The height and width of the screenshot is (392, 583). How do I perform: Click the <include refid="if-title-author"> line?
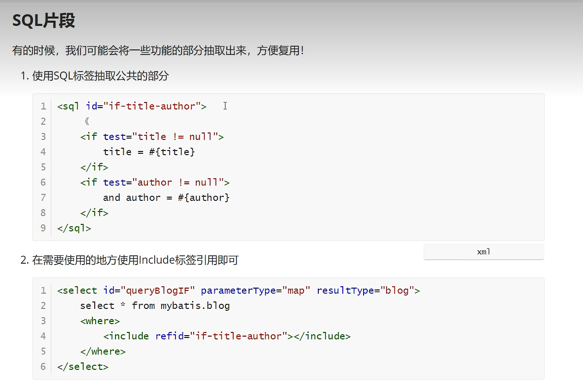227,336
